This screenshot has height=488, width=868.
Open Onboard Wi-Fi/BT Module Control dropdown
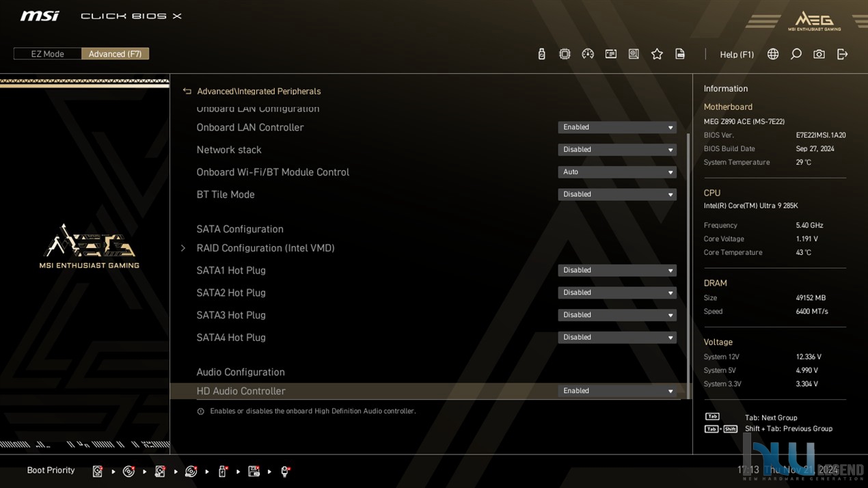pyautogui.click(x=617, y=172)
